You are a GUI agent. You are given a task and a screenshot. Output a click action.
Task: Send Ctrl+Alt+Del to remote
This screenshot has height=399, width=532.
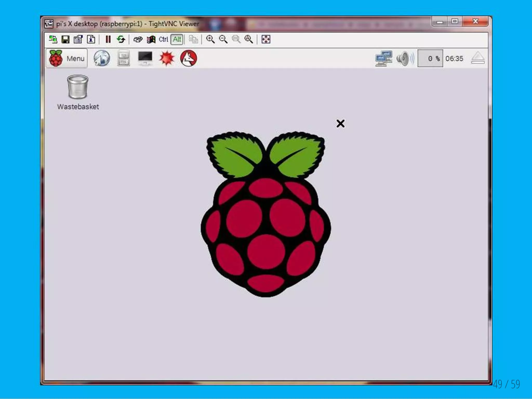[x=138, y=39]
